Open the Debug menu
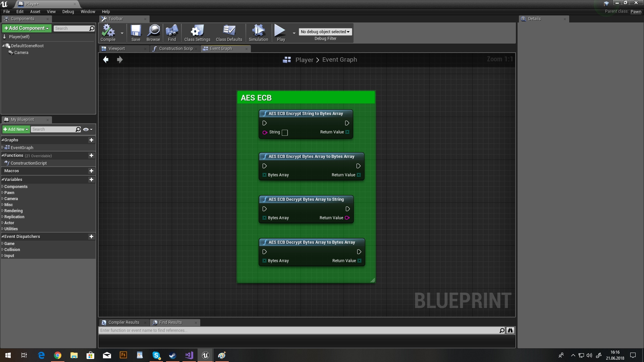This screenshot has width=644, height=362. coord(68,11)
